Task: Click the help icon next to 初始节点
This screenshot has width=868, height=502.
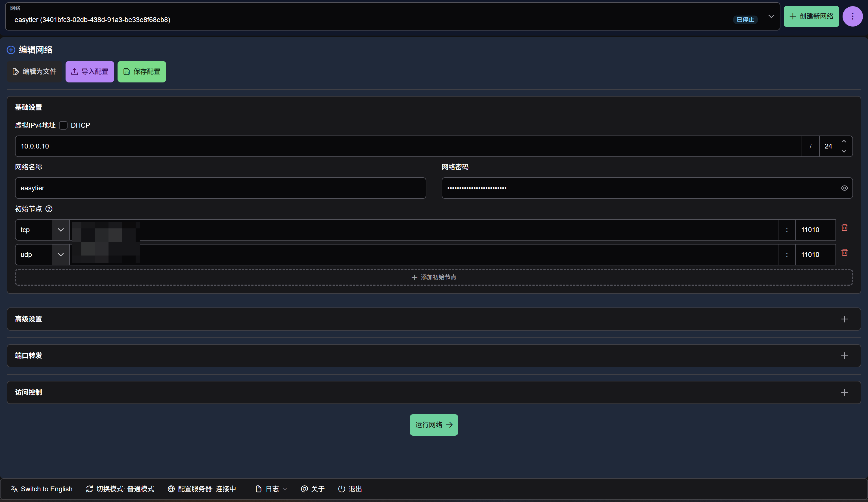Action: click(x=49, y=209)
